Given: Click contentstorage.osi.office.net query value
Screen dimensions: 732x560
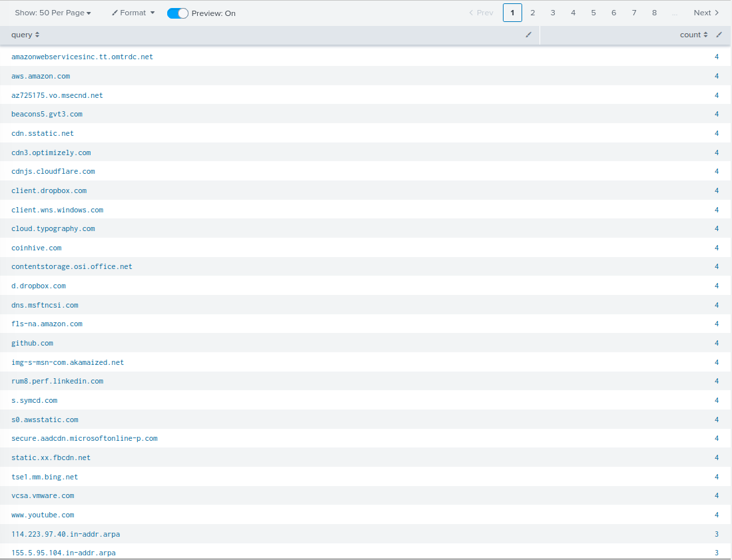Looking at the screenshot, I should 72,266.
